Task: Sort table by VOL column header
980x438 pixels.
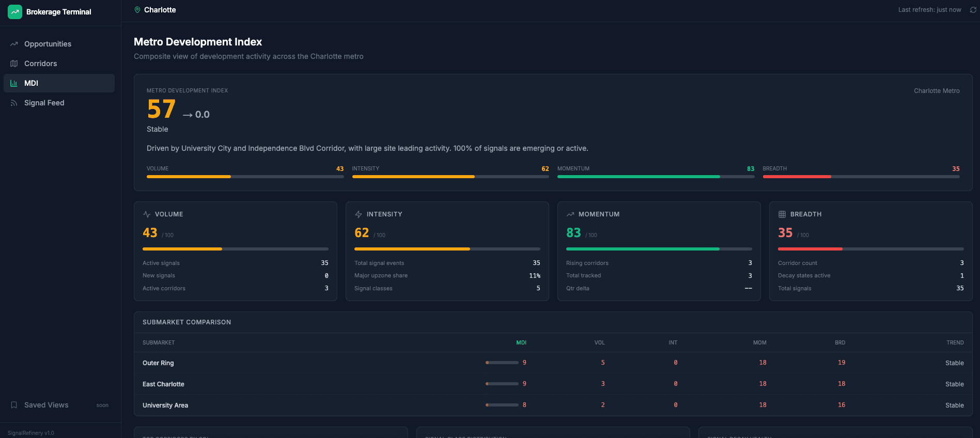Action: coord(599,342)
